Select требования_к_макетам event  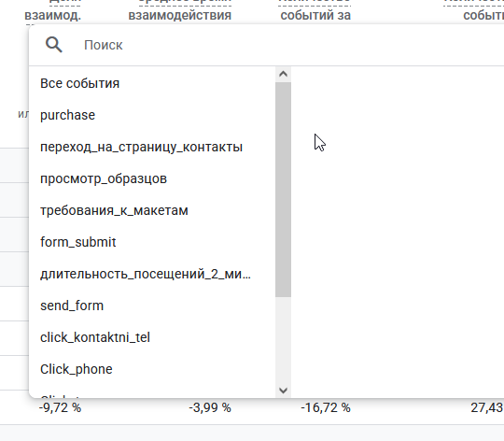(114, 210)
